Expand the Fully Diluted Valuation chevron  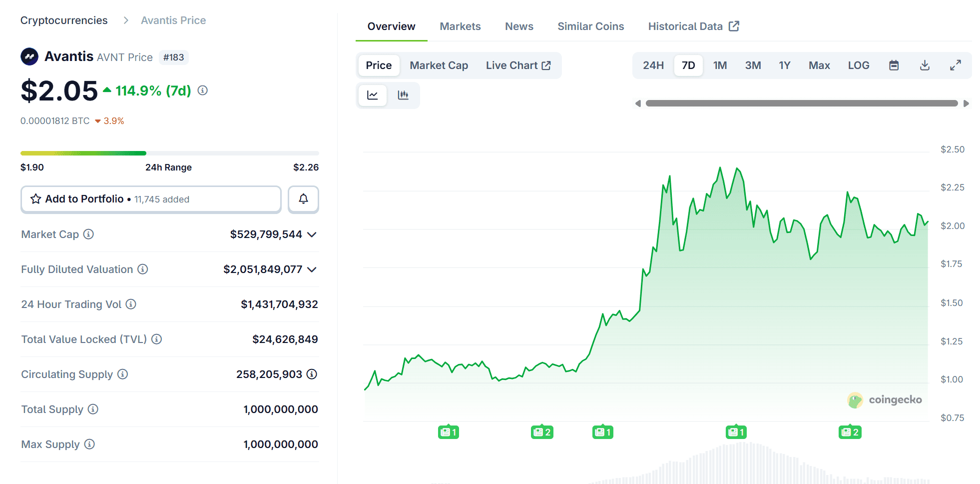(x=312, y=269)
